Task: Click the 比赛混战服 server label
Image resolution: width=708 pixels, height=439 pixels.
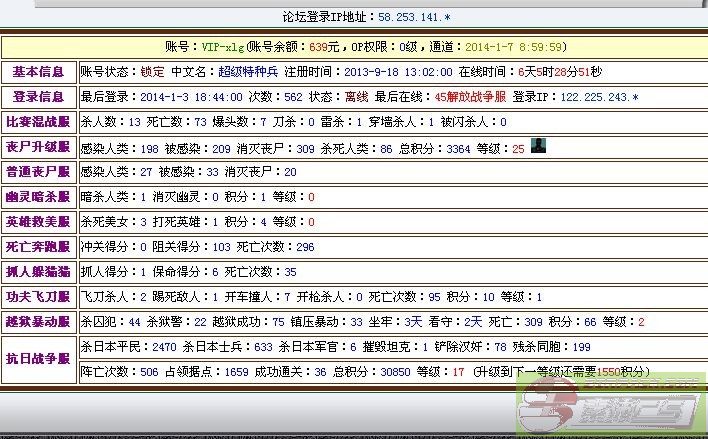Action: tap(38, 122)
